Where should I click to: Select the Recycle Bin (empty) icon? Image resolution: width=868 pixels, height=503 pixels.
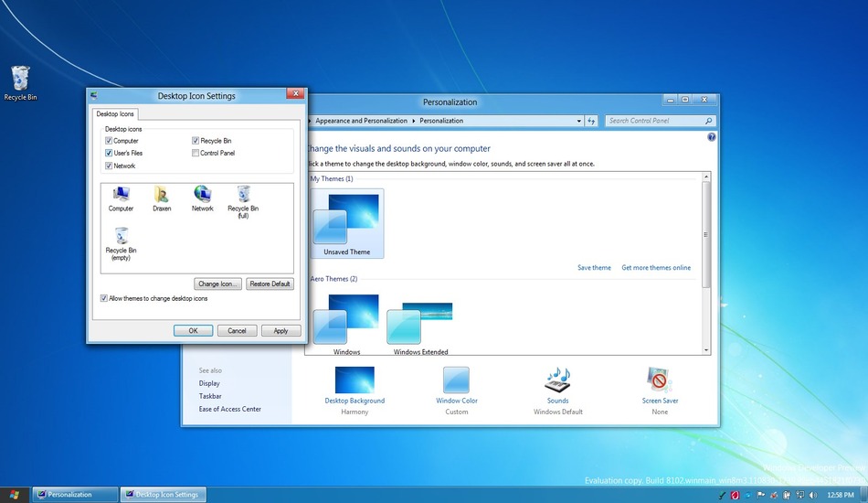[121, 238]
